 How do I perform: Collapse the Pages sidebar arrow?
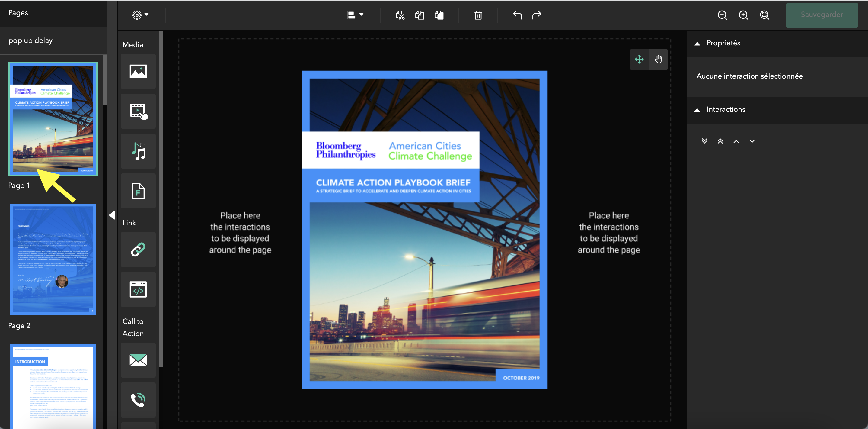112,215
